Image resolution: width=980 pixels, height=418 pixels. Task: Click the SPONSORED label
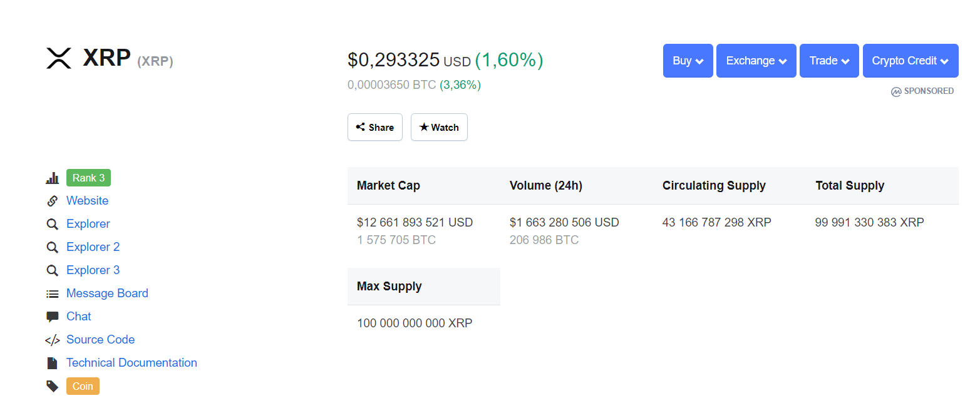point(922,91)
